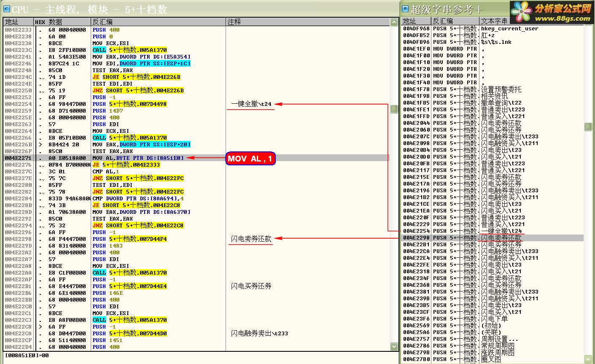Click the 地址 column header in the string reference window
This screenshot has width=595, height=364.
coord(417,21)
